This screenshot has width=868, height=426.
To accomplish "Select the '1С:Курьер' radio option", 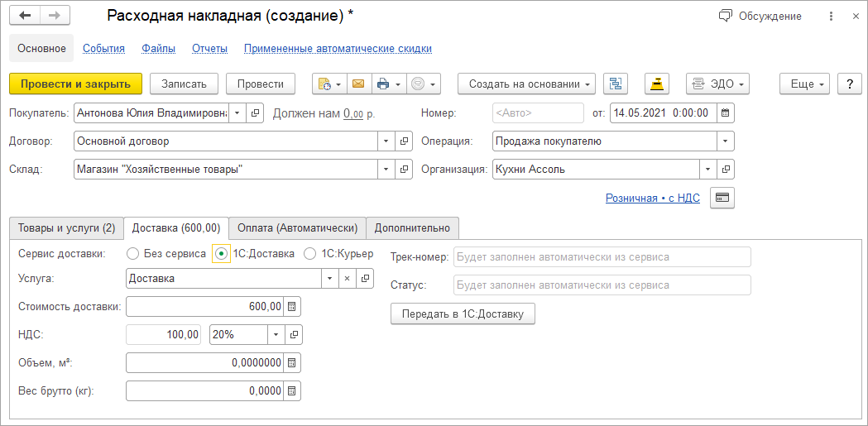I will (x=310, y=254).
